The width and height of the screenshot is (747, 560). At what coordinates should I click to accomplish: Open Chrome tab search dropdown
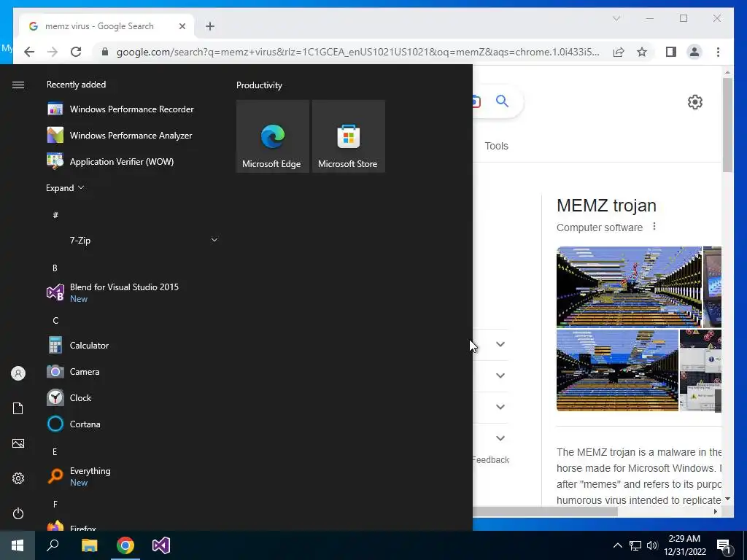[x=616, y=18]
